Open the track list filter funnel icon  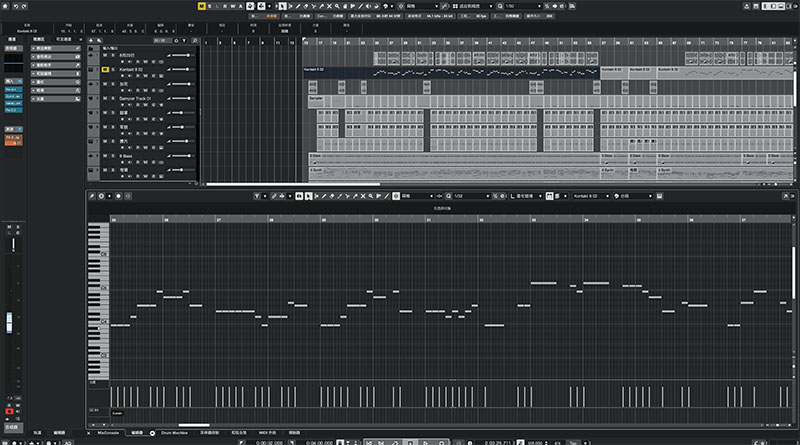tap(184, 40)
